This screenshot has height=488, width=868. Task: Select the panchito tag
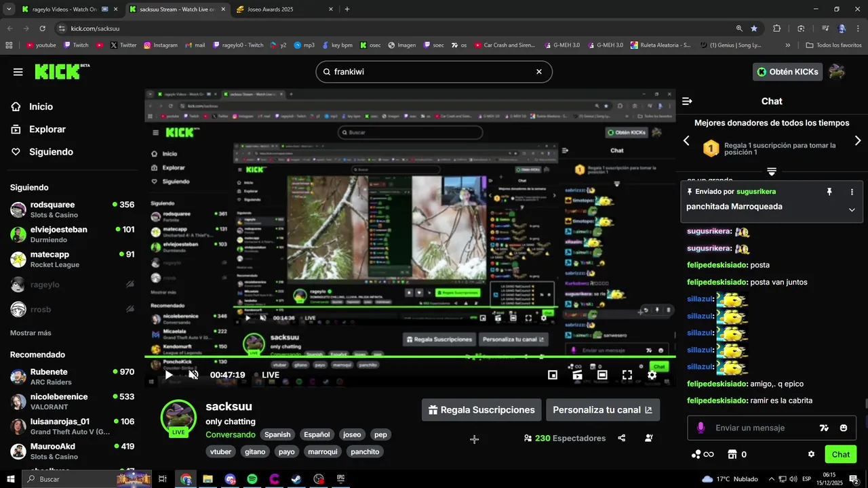tap(365, 451)
